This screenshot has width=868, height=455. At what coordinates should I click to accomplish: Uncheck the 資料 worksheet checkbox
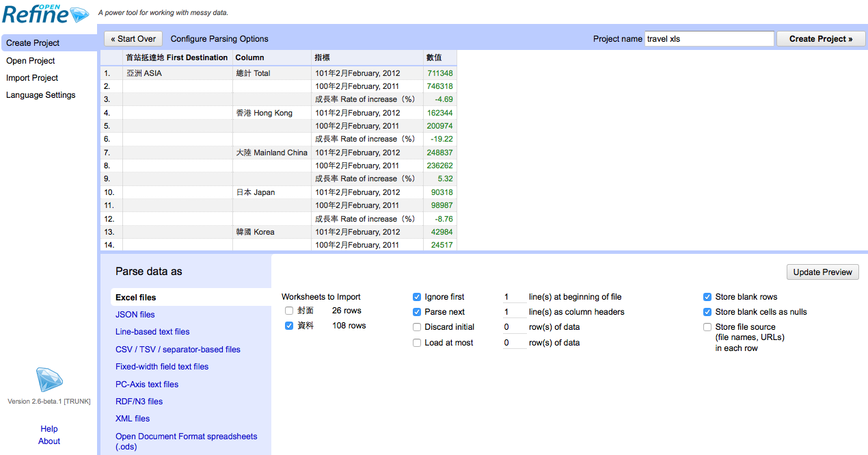289,326
